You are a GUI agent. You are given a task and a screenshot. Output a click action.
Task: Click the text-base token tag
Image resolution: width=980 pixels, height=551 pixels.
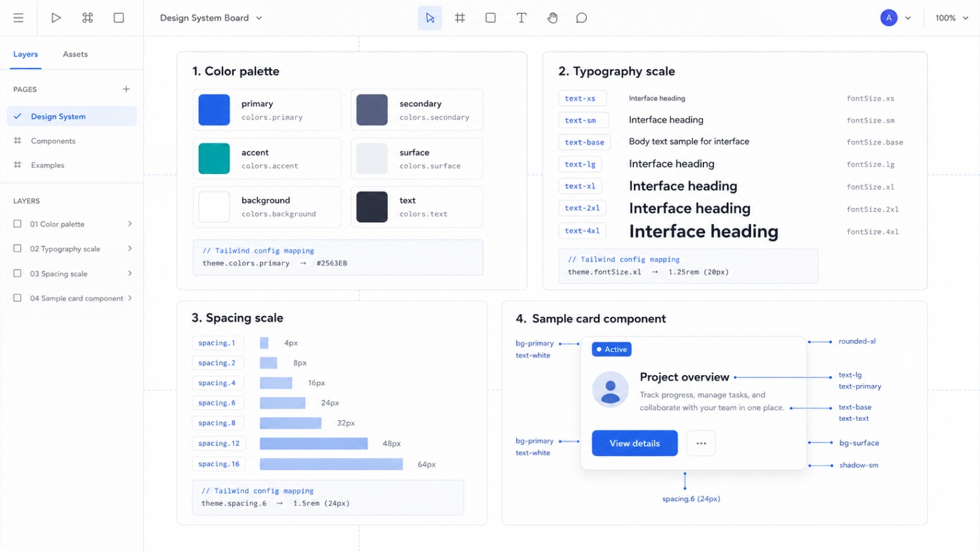[x=584, y=142]
